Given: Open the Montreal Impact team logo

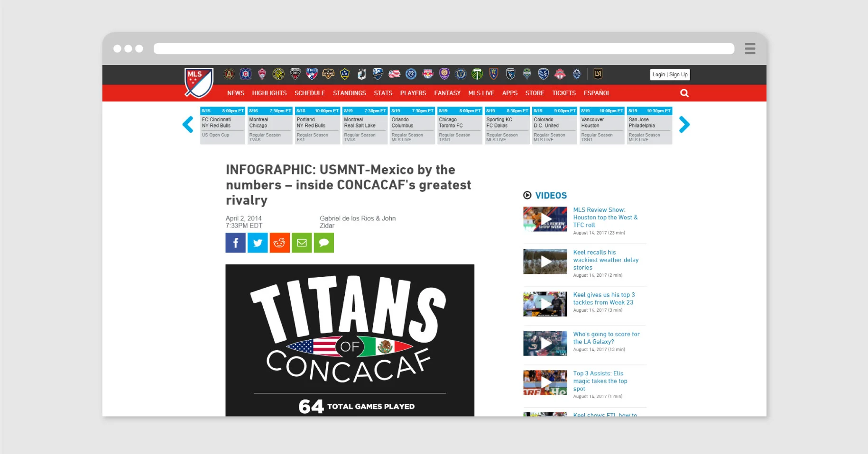Looking at the screenshot, I should pyautogui.click(x=378, y=74).
